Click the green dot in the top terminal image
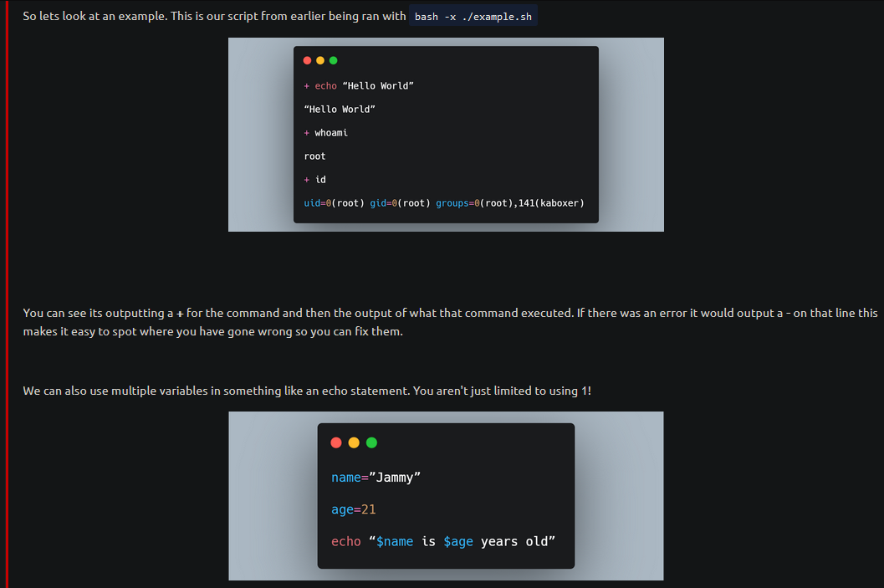Viewport: 884px width, 588px height. 333,60
